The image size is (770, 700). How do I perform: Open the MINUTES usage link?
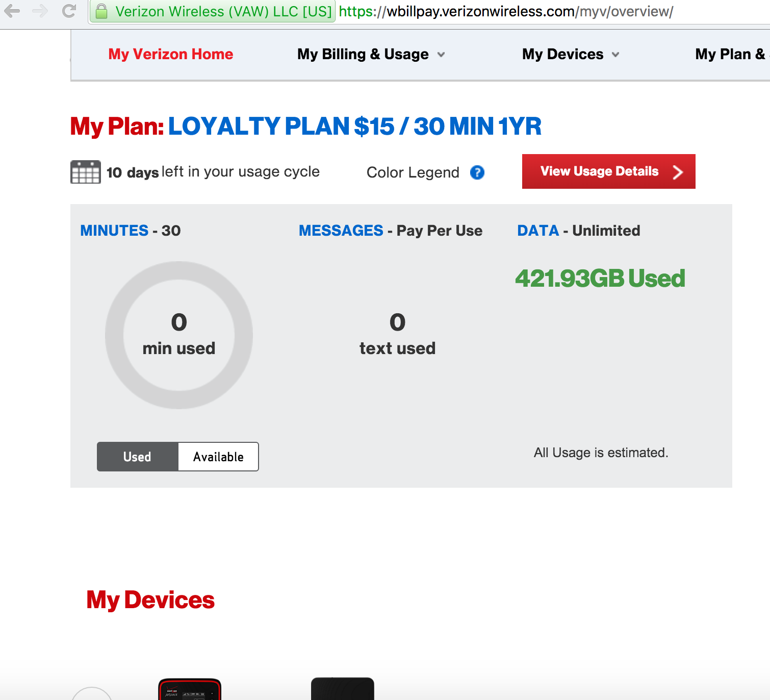tap(114, 231)
